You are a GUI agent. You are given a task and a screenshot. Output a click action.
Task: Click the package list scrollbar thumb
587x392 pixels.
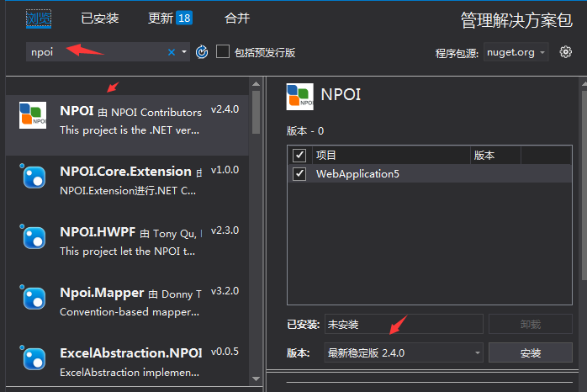[256, 113]
